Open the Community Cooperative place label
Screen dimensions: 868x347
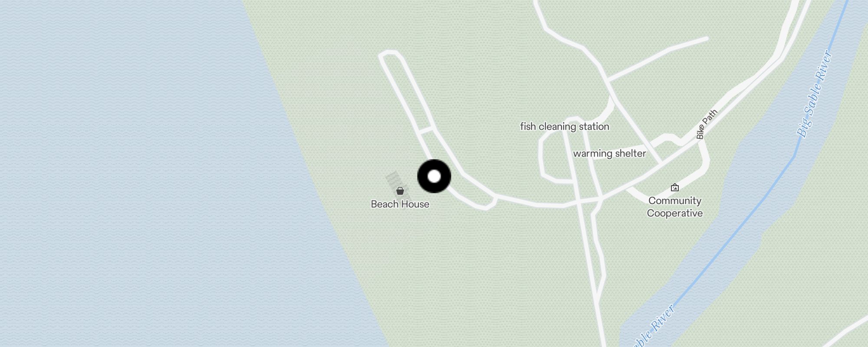click(675, 207)
